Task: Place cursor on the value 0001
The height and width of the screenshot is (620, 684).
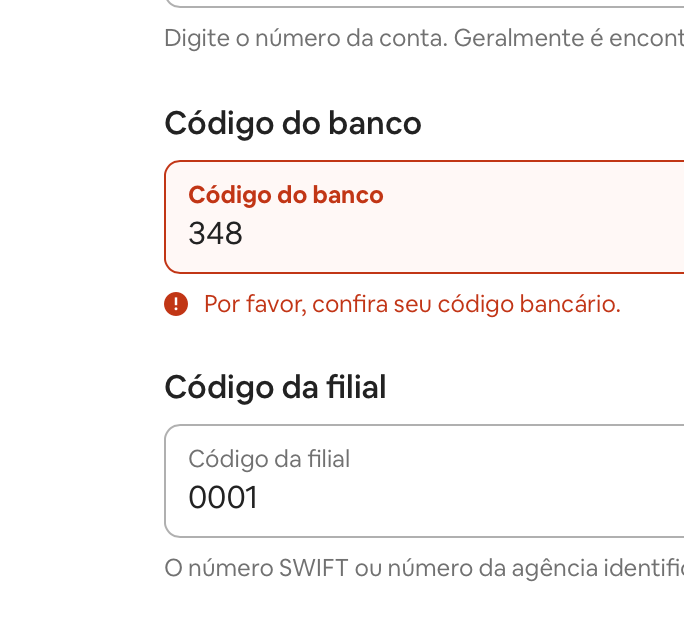Action: coord(223,497)
